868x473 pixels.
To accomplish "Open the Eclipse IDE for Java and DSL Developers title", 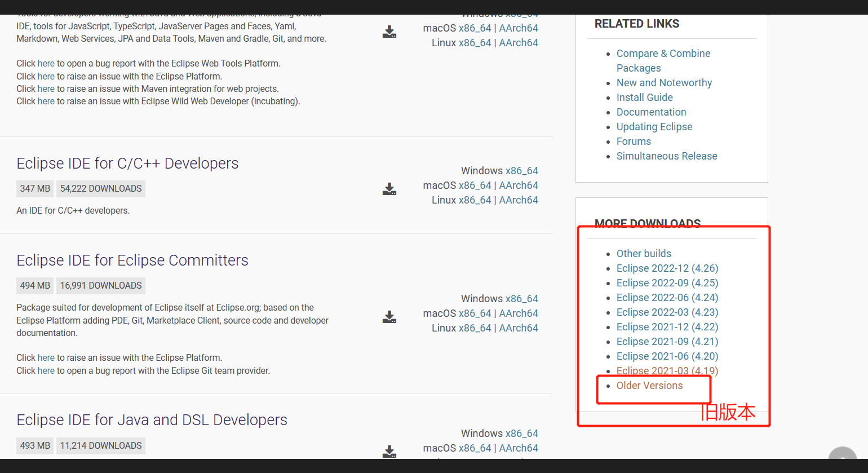I will click(x=152, y=420).
